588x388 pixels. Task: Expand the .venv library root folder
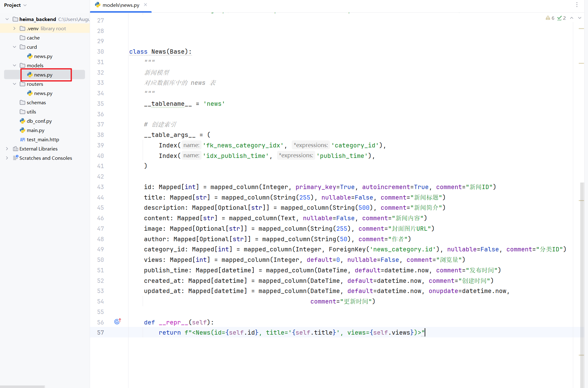(14, 28)
